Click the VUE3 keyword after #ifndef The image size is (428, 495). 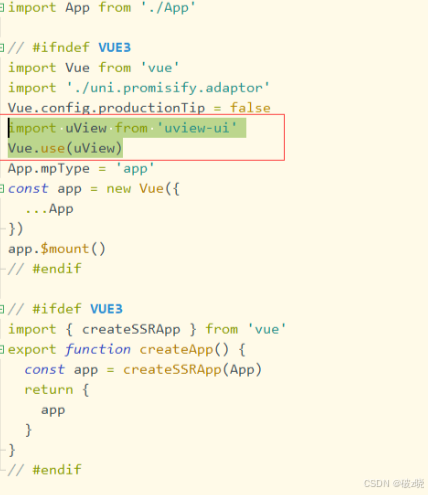(115, 48)
